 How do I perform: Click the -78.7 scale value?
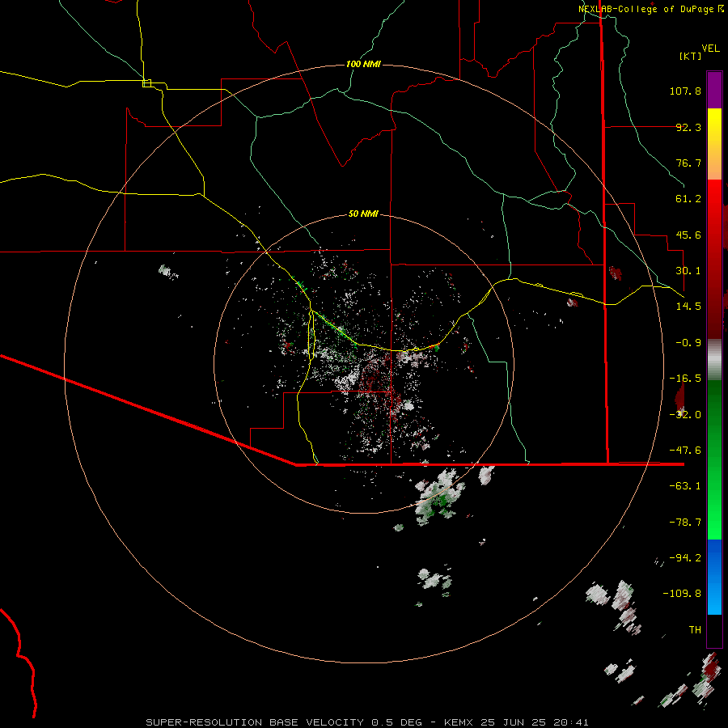[685, 523]
